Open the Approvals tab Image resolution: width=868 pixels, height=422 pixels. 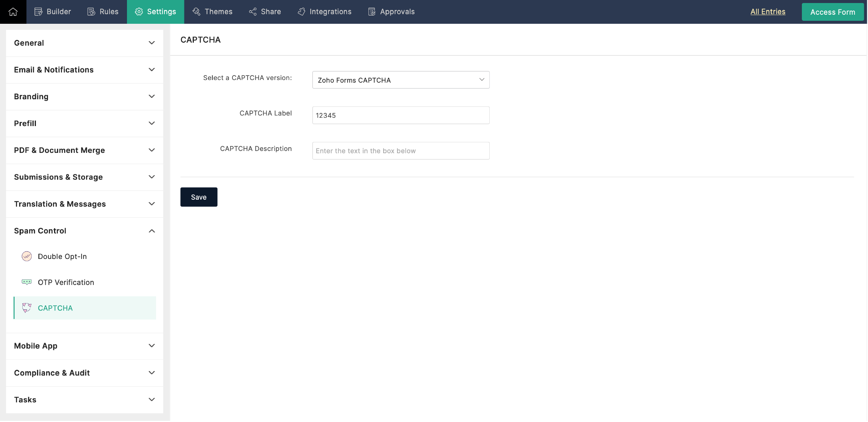391,12
